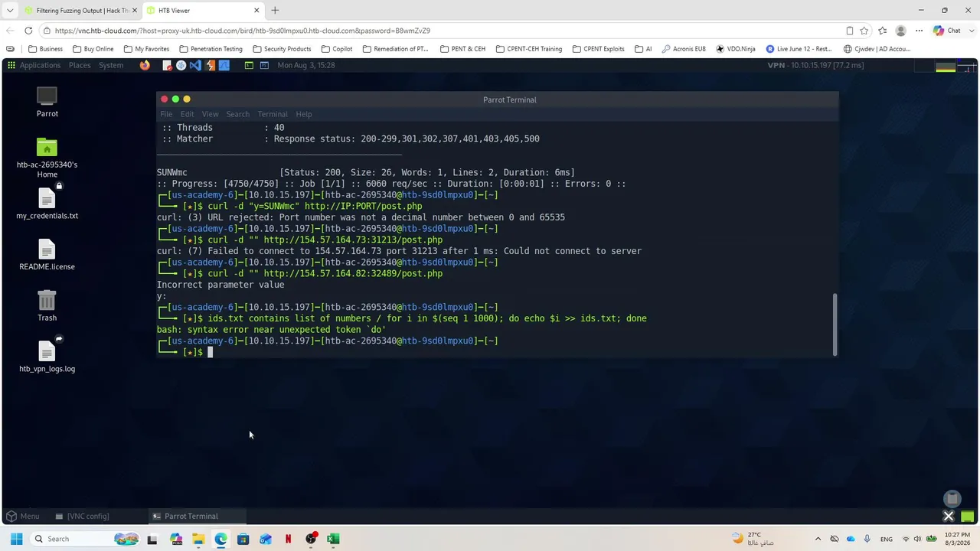Select the [VNC config] taskbar item

[82, 516]
